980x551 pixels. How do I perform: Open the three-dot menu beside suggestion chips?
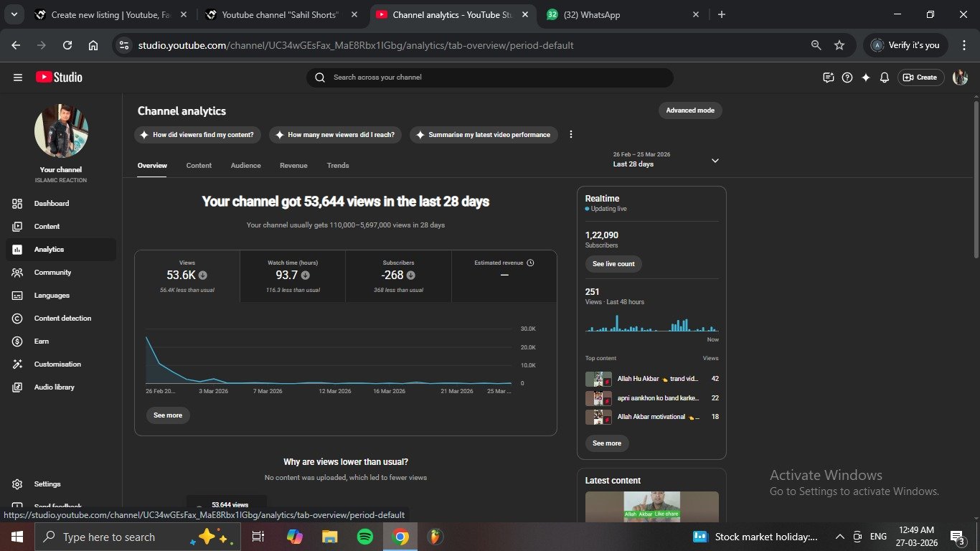[571, 135]
